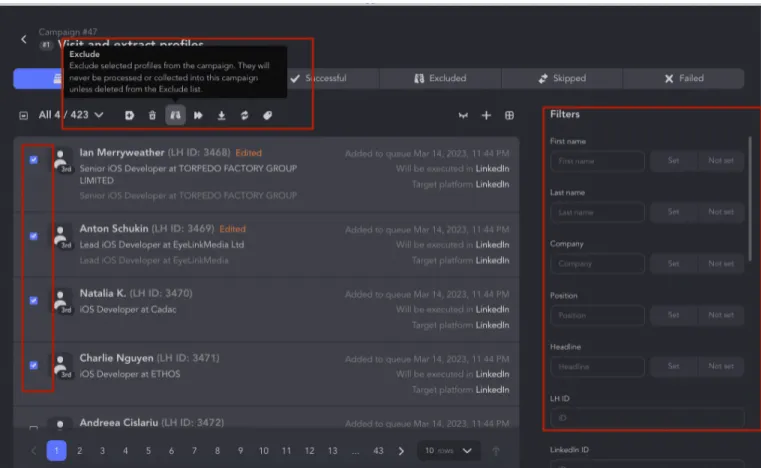Go to page 10
Viewport: 761px width, 468px height.
pos(264,451)
